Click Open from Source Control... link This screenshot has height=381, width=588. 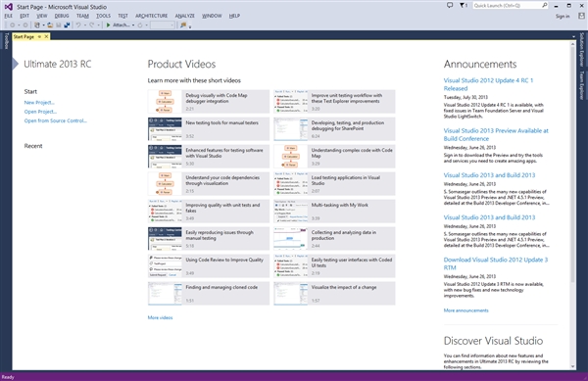[56, 120]
